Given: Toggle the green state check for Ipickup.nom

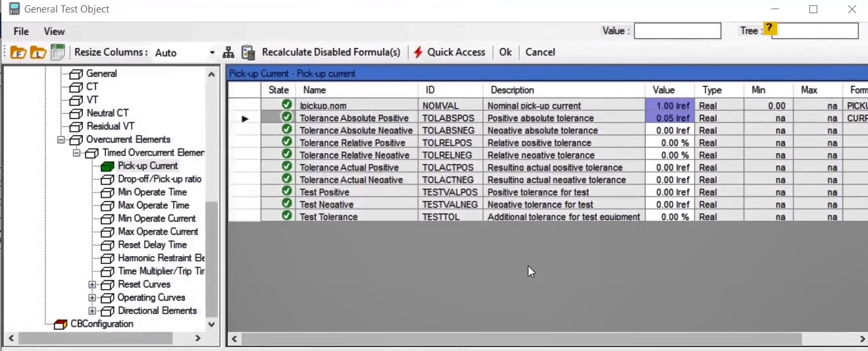Looking at the screenshot, I should tap(286, 105).
